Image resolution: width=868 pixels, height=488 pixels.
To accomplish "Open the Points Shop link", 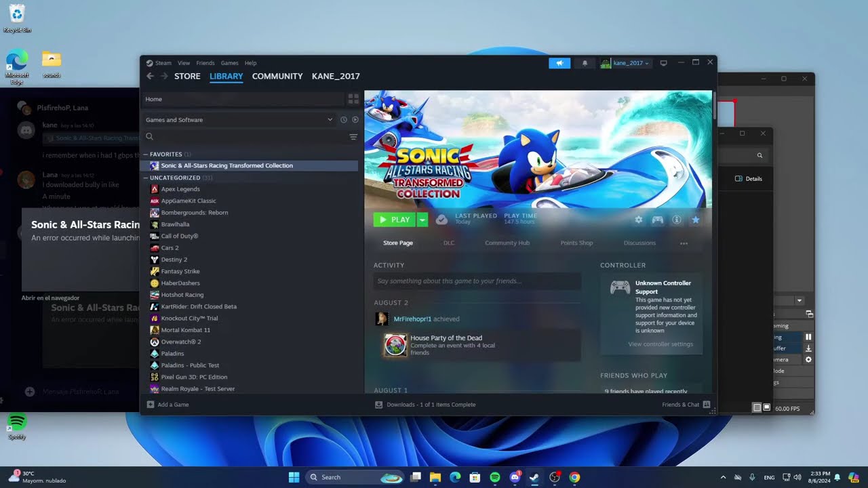I will [576, 243].
